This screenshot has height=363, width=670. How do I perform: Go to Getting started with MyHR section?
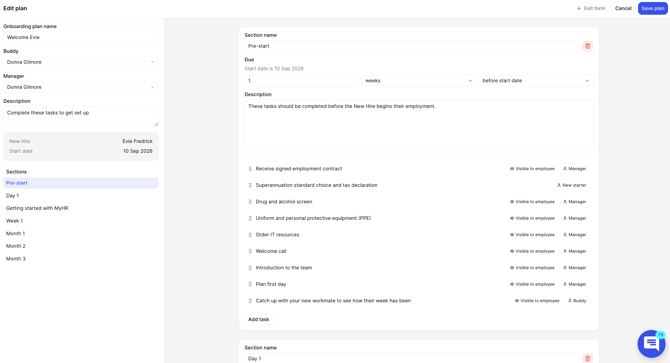81,208
